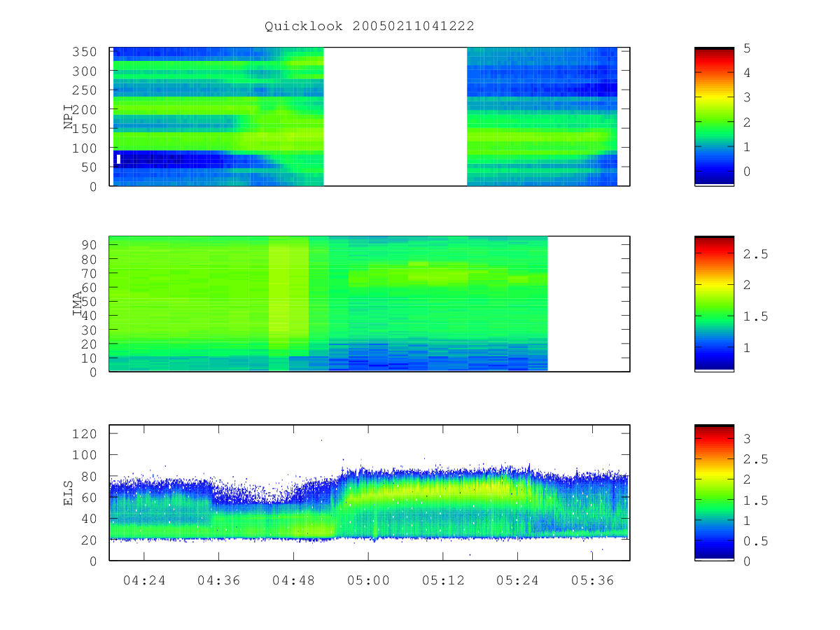Select the ELS y-axis label
This screenshot has height=630, width=840.
69,493
